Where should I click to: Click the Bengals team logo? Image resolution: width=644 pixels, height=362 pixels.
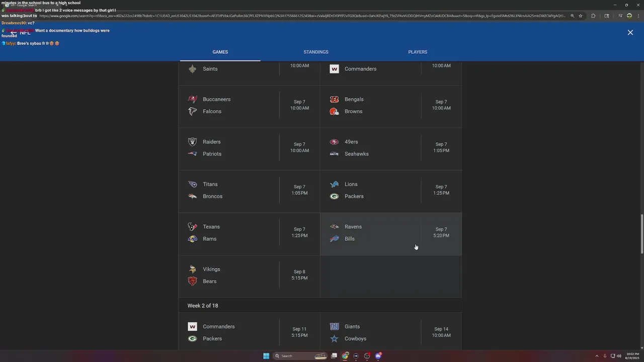tap(334, 99)
